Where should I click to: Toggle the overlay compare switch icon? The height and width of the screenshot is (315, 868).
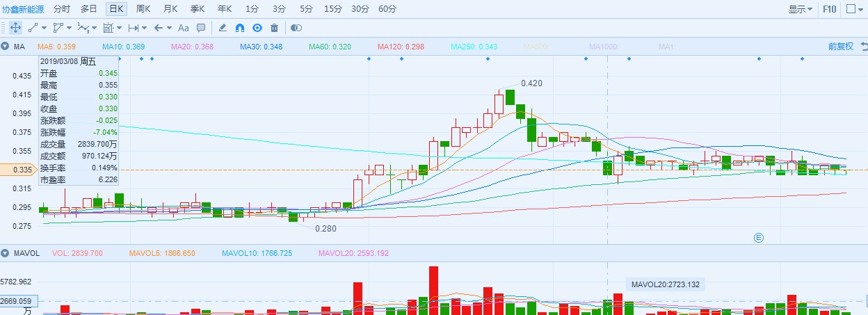pyautogui.click(x=296, y=28)
